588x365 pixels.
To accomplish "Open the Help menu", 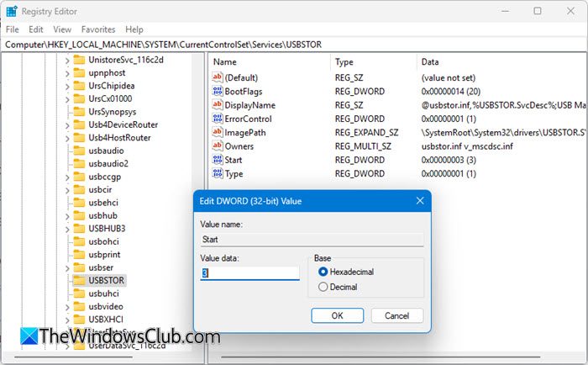I will click(134, 29).
